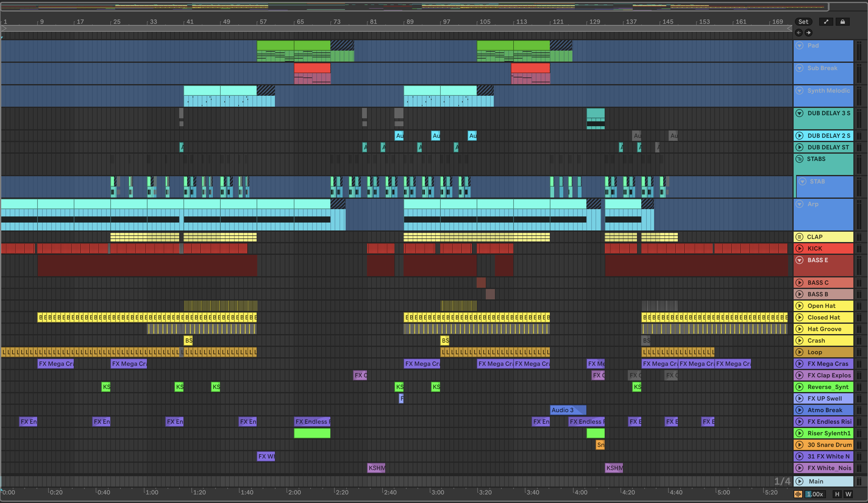Toggle the H optimize height button
Image resolution: width=868 pixels, height=503 pixels.
[837, 494]
